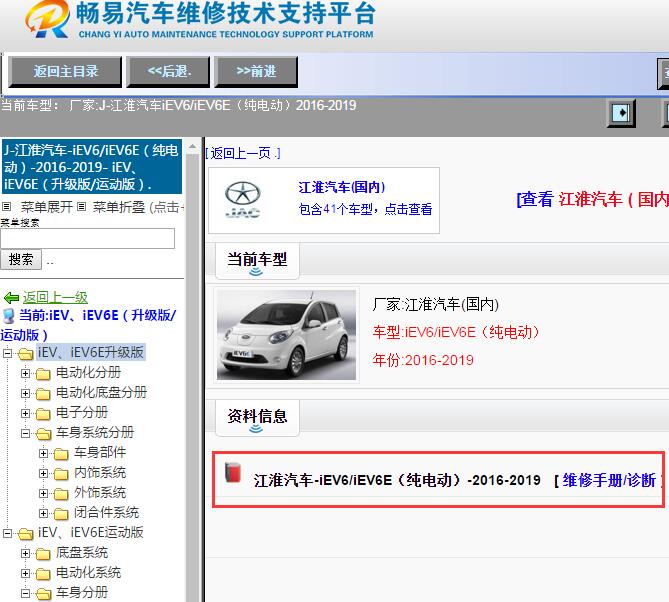Click the 菜单折叠 icon

tap(81, 207)
